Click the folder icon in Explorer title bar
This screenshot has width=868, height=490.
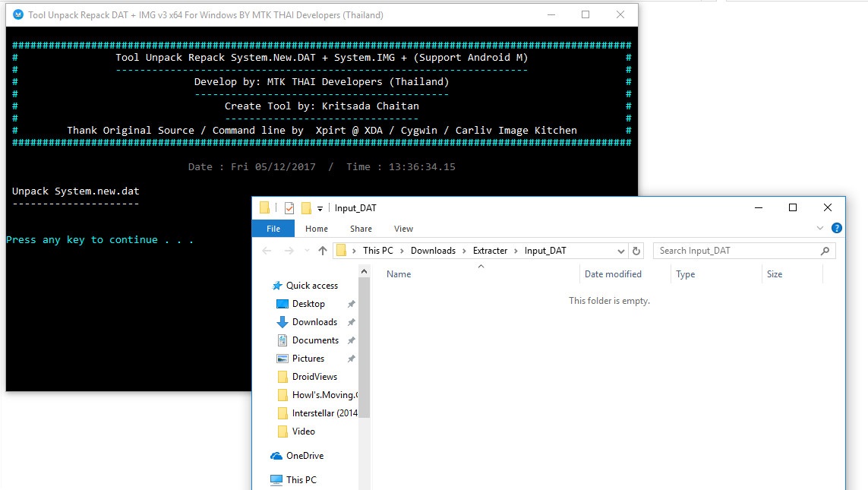pos(264,207)
